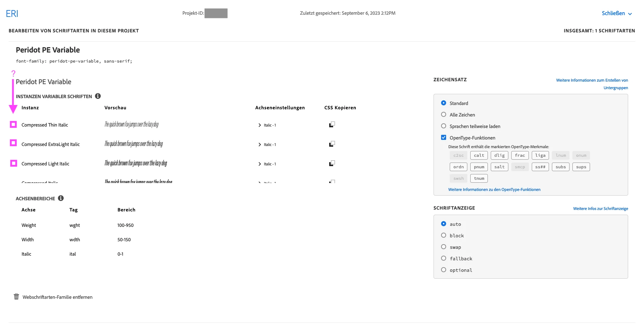Image resolution: width=644 pixels, height=329 pixels.
Task: Copy CSS for Compressed Thin Italic
Action: tap(332, 124)
